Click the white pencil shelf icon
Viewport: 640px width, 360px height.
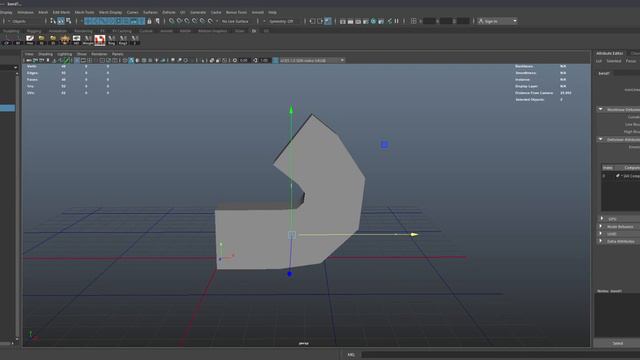click(x=30, y=40)
